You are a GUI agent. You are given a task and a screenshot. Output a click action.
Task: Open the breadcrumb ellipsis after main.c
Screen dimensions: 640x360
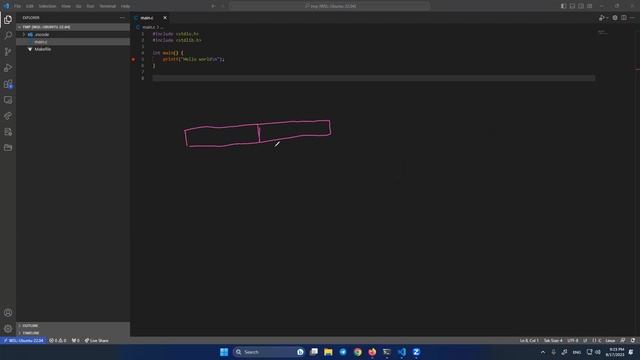[162, 27]
